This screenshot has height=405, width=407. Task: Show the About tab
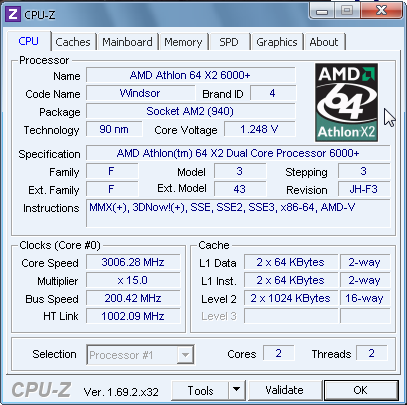[x=324, y=42]
